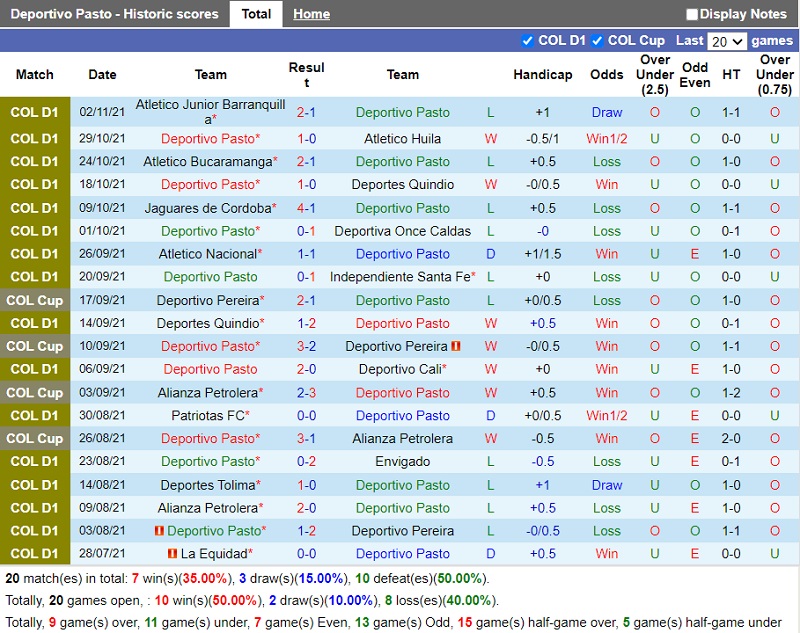Open the Atletico Huila team page

coord(402,139)
